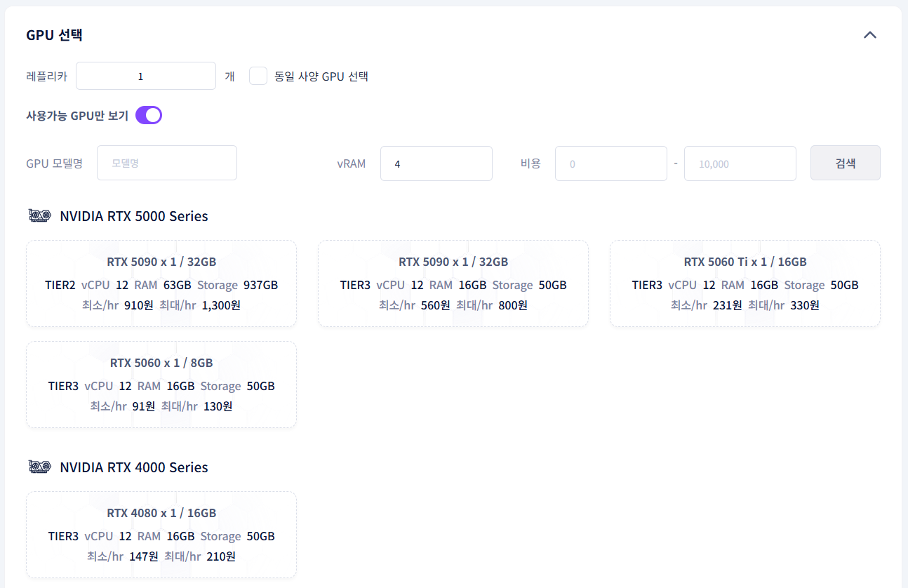Click the 1,300원 maximum hourly price
Image resolution: width=908 pixels, height=588 pixels.
click(x=221, y=305)
